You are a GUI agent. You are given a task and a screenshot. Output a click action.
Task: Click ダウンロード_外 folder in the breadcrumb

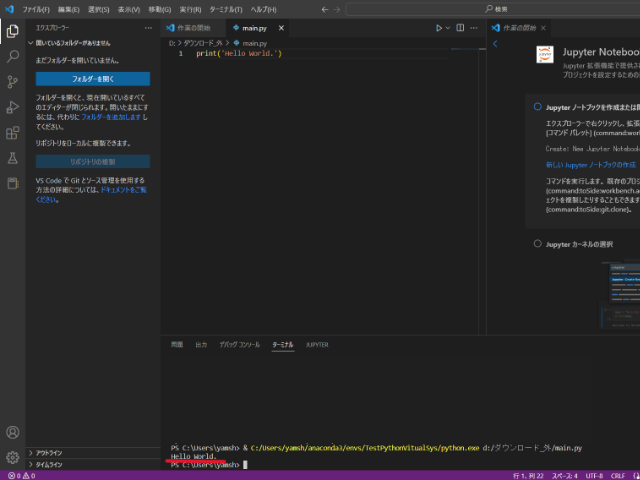click(202, 43)
